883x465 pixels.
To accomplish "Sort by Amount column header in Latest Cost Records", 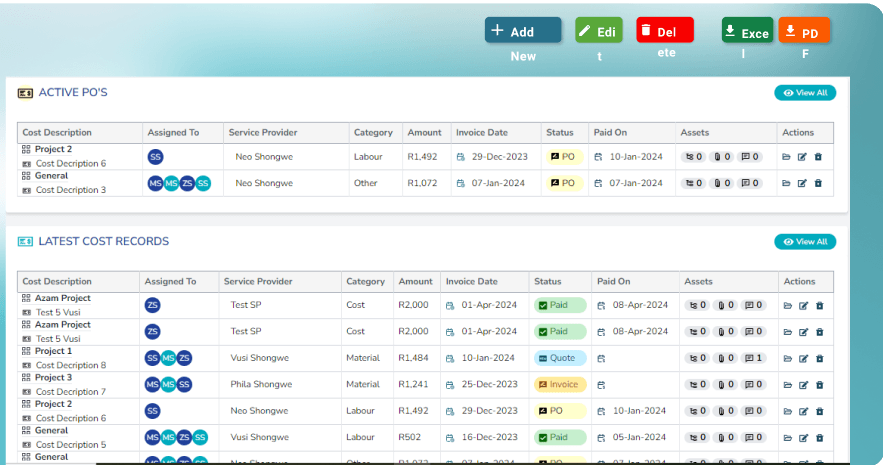I will [415, 282].
